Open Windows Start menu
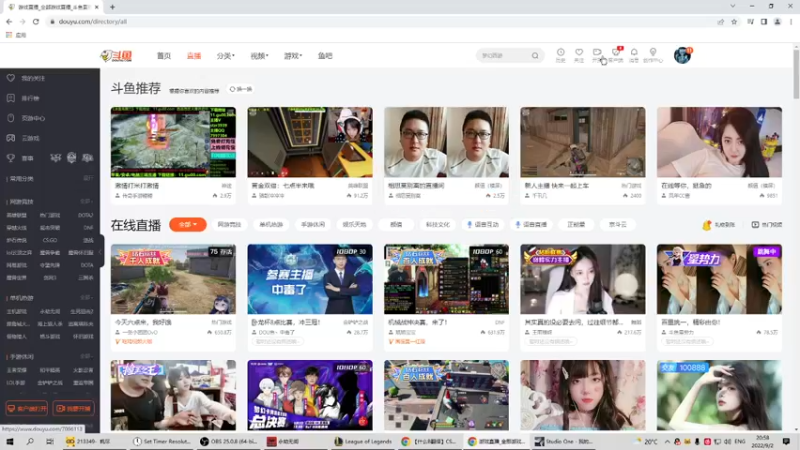Image resolution: width=800 pixels, height=450 pixels. click(9, 441)
